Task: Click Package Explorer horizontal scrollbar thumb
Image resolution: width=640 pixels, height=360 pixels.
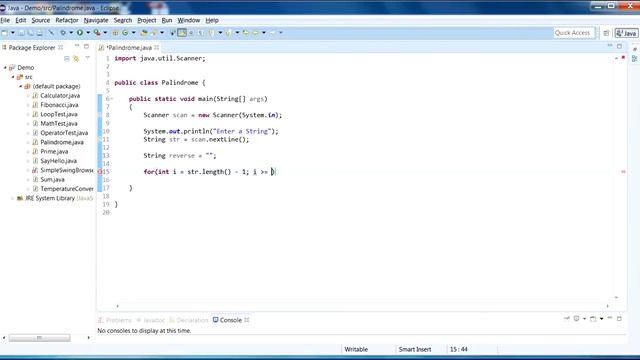Action: coord(40,338)
